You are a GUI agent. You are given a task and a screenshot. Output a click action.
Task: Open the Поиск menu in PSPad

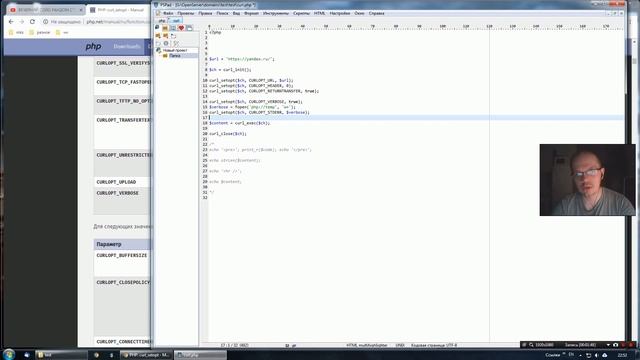click(222, 13)
